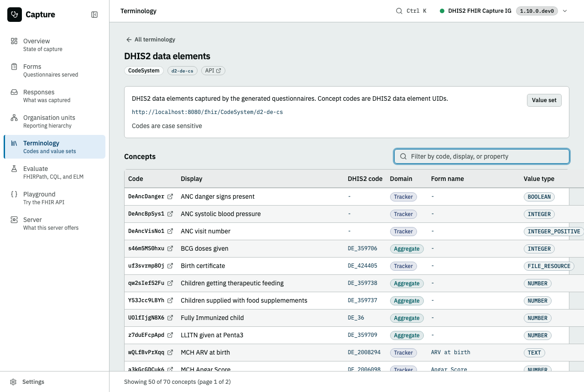Click the Value set button

[544, 100]
